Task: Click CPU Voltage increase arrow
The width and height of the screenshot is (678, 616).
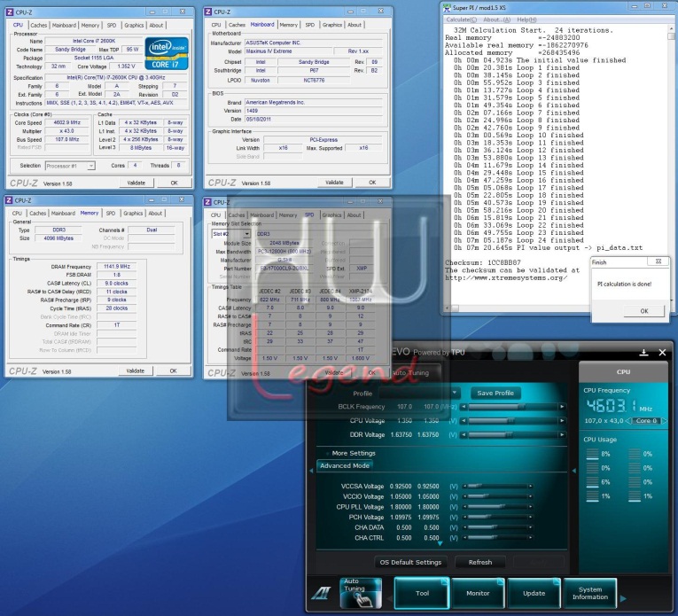Action: (562, 421)
